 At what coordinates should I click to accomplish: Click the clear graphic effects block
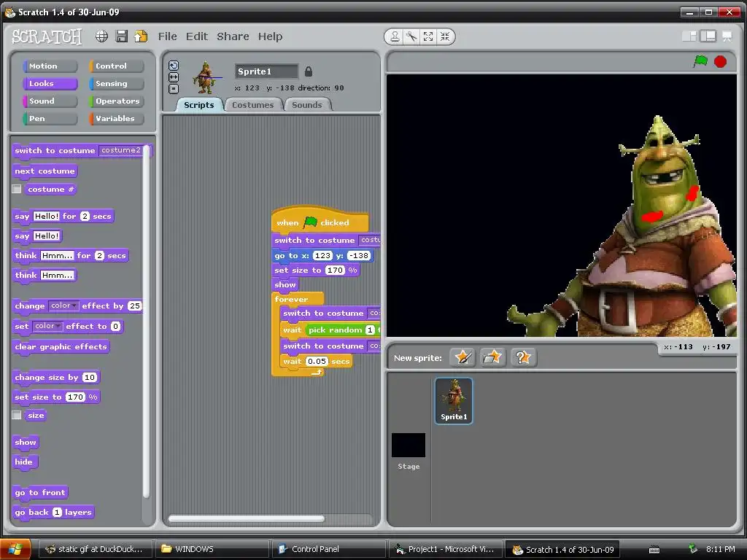coord(61,346)
